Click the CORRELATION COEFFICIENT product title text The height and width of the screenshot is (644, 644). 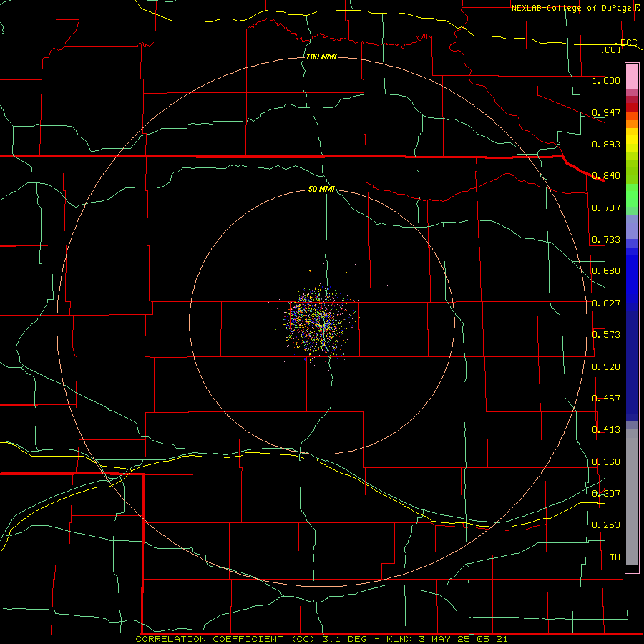click(x=209, y=639)
